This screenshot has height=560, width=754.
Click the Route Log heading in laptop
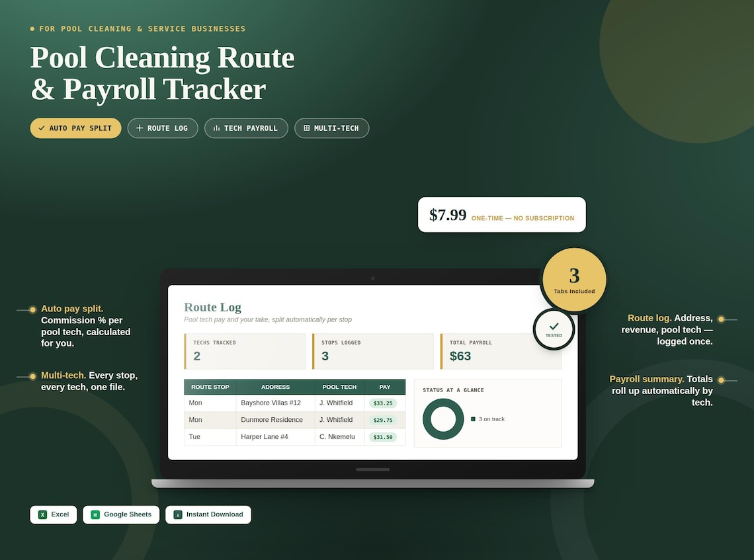tap(212, 307)
